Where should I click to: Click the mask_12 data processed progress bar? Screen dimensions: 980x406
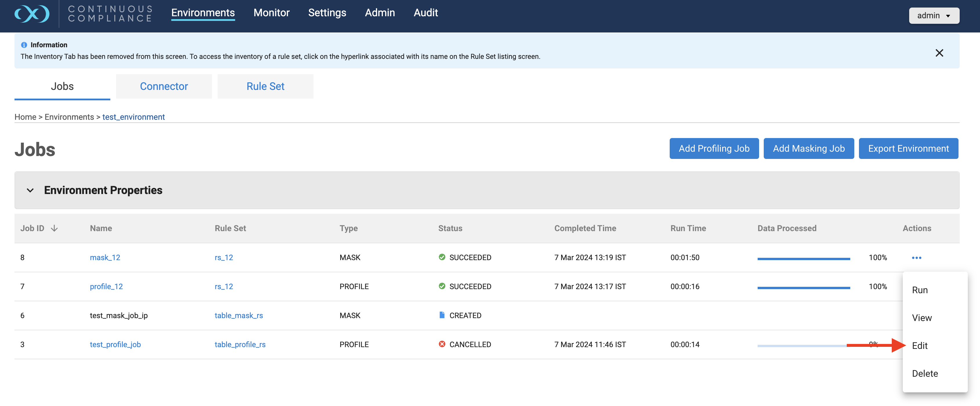[x=804, y=258]
